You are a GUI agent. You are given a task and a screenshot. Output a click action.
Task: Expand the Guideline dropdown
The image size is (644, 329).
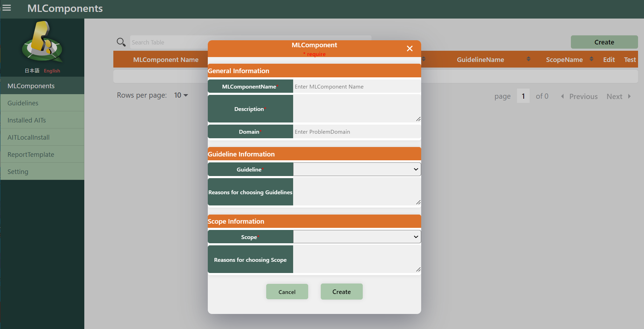(357, 169)
